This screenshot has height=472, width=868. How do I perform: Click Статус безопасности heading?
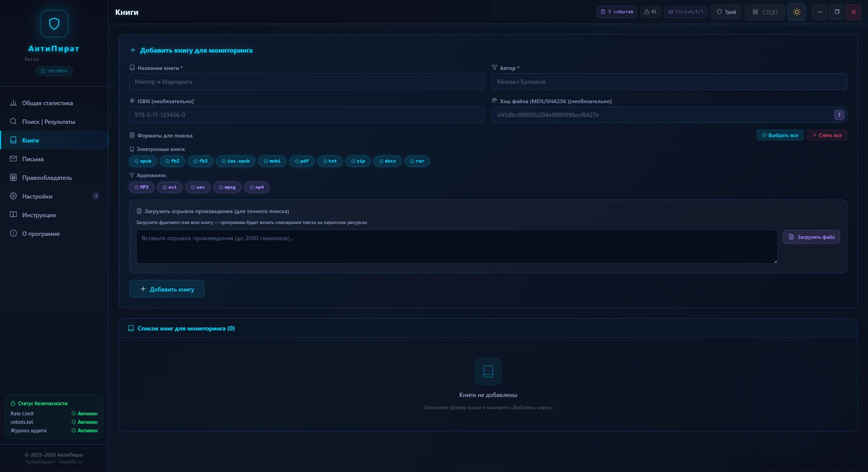coord(39,403)
